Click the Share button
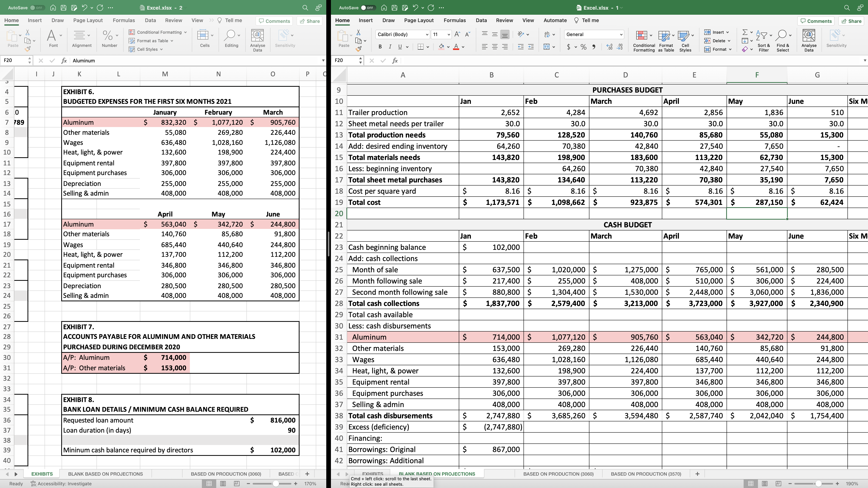This screenshot has height=488, width=868. tap(852, 21)
